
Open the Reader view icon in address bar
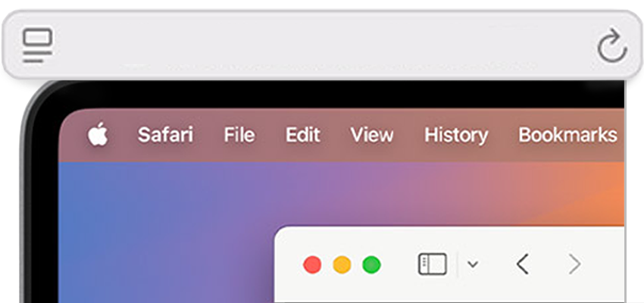[37, 45]
